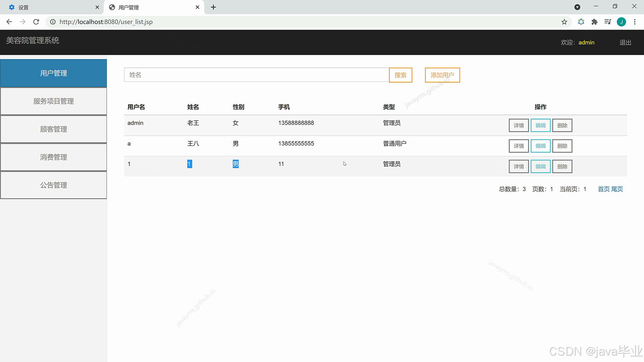Click 编辑 for user 王八
Screen dimensions: 644x362
(x=540, y=146)
